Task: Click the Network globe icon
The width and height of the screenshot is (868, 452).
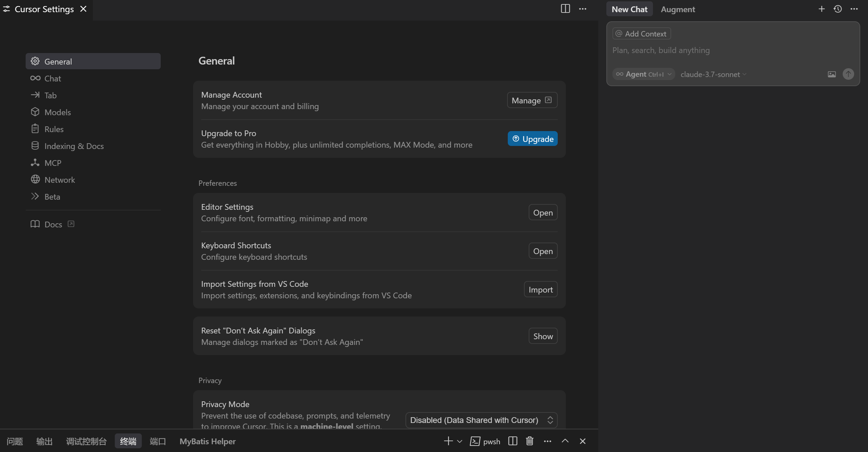Action: click(35, 179)
